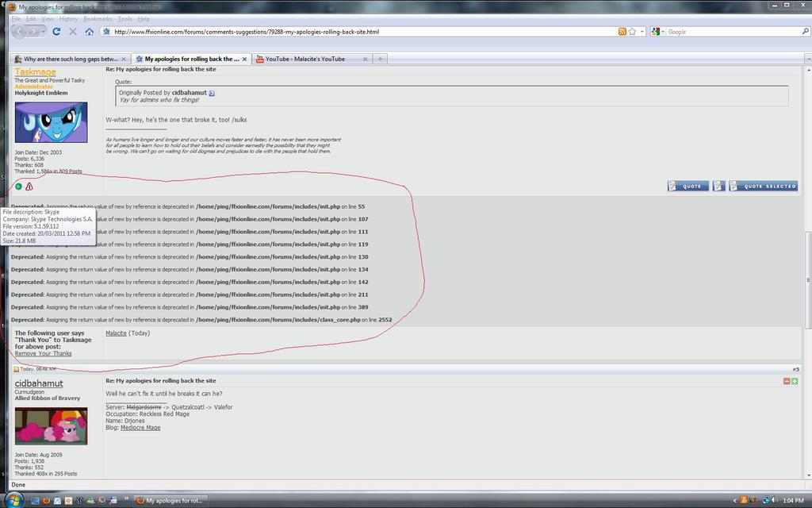This screenshot has width=812, height=508.
Task: Click the Remove Your Thanks link
Action: [44, 353]
